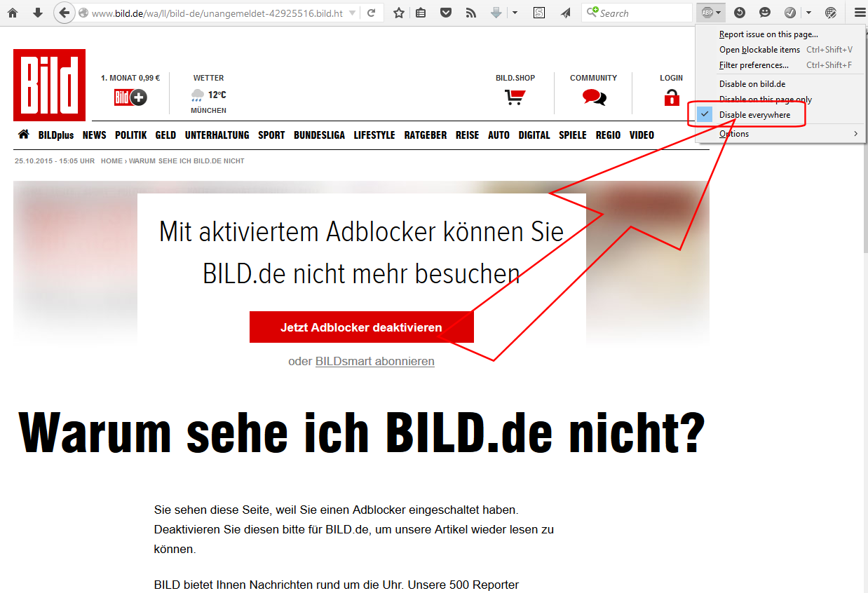Open AUTO section

[499, 135]
